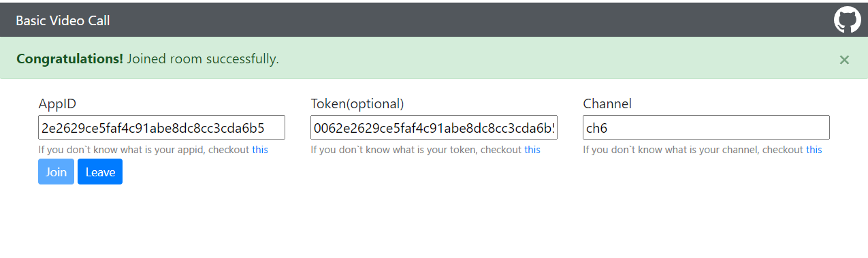Click the Join button
This screenshot has height=258, width=868.
click(x=56, y=172)
